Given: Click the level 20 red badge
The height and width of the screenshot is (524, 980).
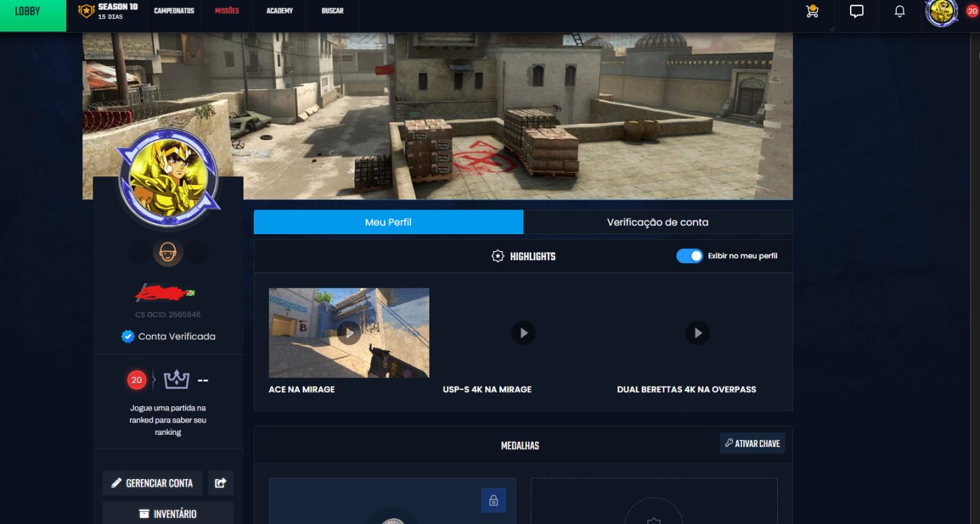Looking at the screenshot, I should pyautogui.click(x=137, y=380).
